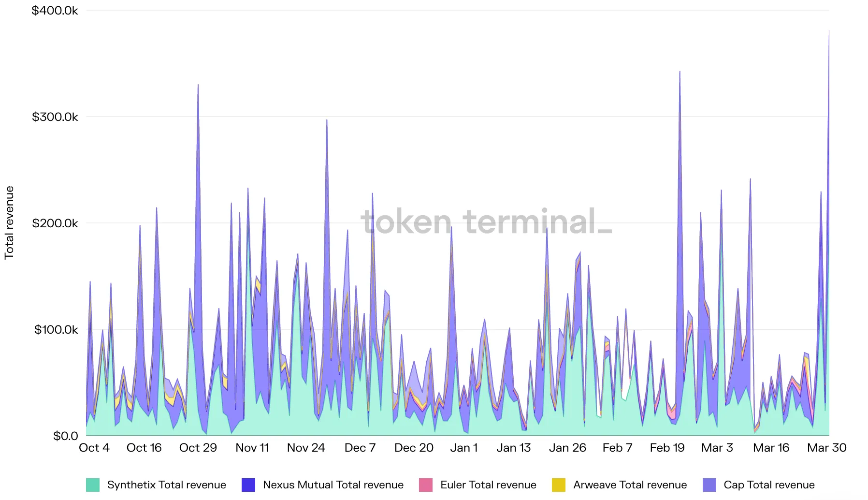This screenshot has width=868, height=500.
Task: Click the $400.0k y-axis label
Action: pos(55,10)
